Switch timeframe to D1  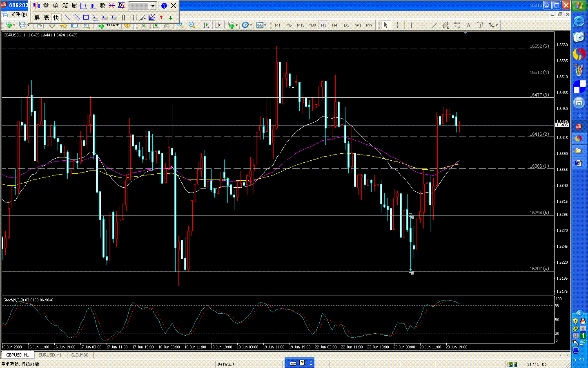(346, 25)
